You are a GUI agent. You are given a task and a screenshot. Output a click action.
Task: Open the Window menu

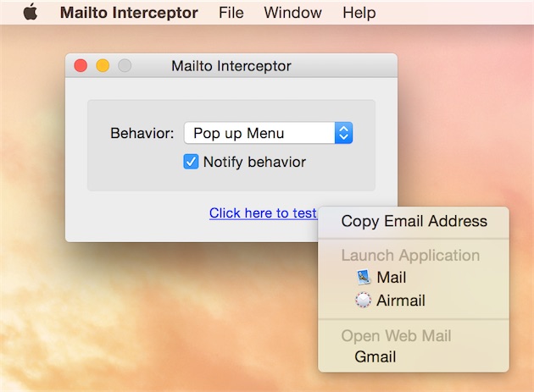[x=293, y=13]
